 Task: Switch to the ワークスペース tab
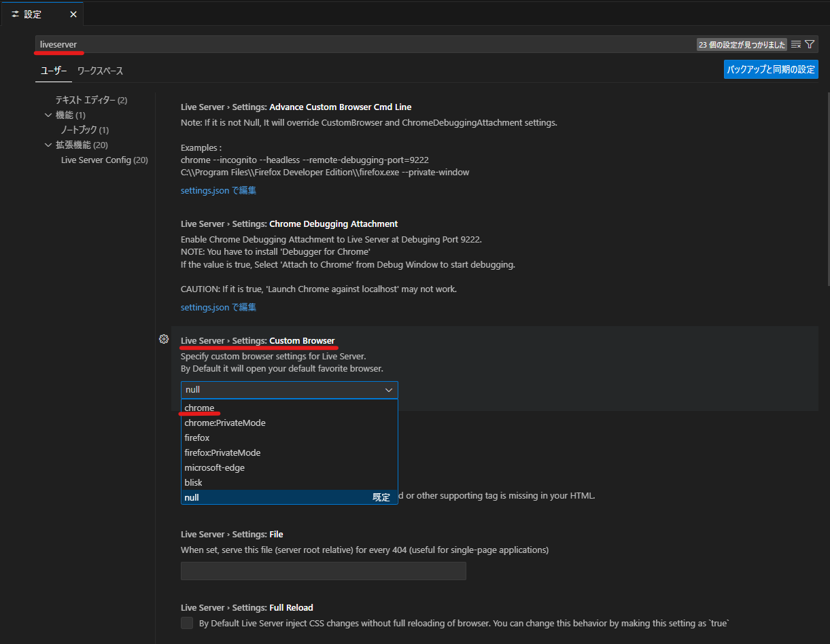click(x=100, y=71)
